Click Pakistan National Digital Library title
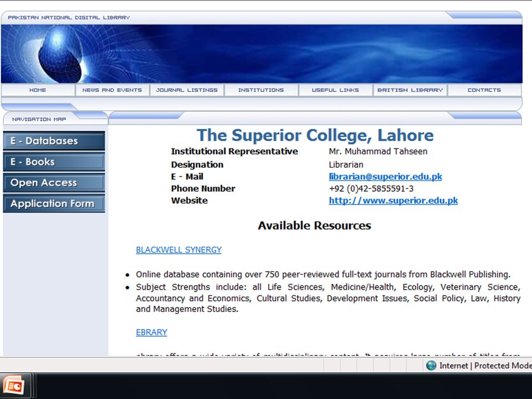 point(69,18)
